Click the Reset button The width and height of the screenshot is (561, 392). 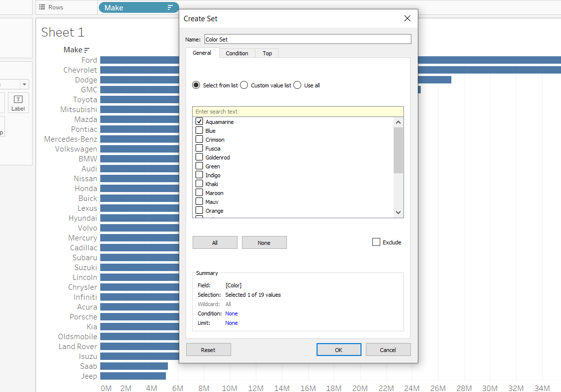click(x=208, y=350)
